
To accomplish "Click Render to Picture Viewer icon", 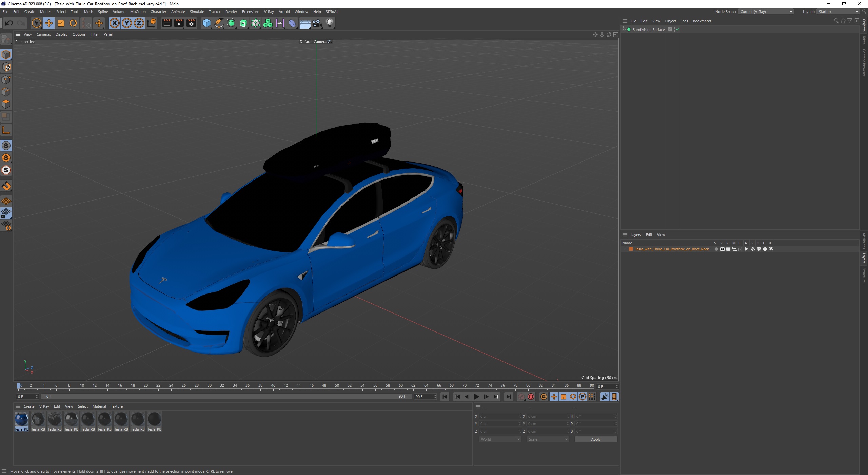I will click(x=179, y=23).
